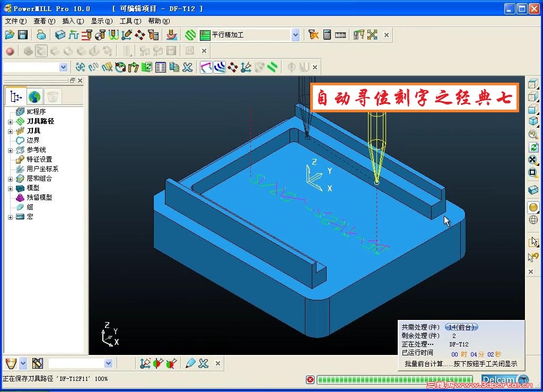The width and height of the screenshot is (543, 392).
Task: Save the project with the floppy icon
Action: click(x=23, y=34)
